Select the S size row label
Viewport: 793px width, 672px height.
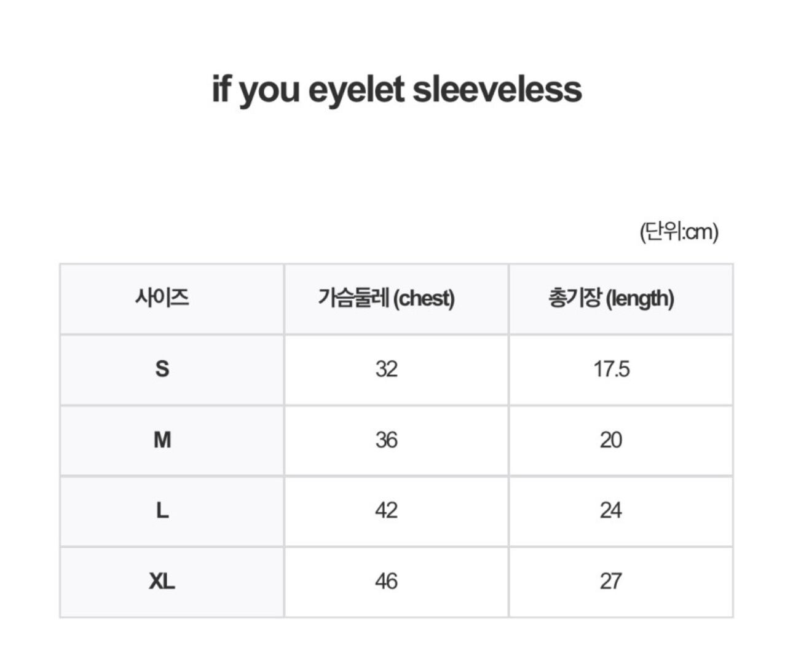[162, 369]
